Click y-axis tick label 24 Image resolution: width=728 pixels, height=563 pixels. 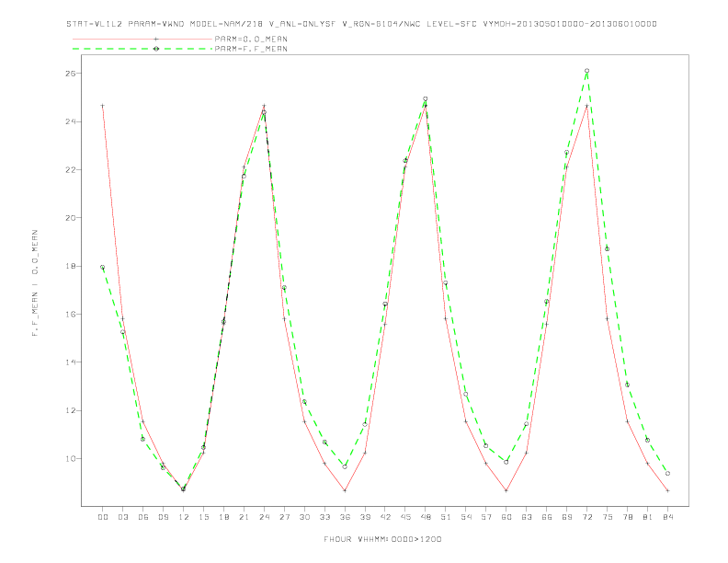pyautogui.click(x=71, y=121)
